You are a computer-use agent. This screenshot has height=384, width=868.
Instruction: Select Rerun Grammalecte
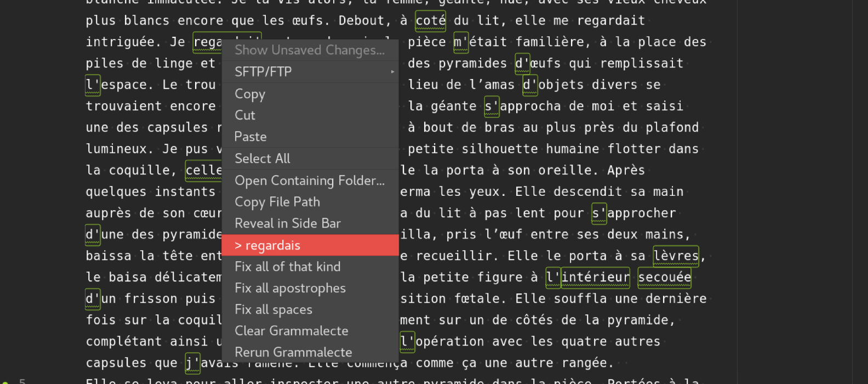click(310, 352)
